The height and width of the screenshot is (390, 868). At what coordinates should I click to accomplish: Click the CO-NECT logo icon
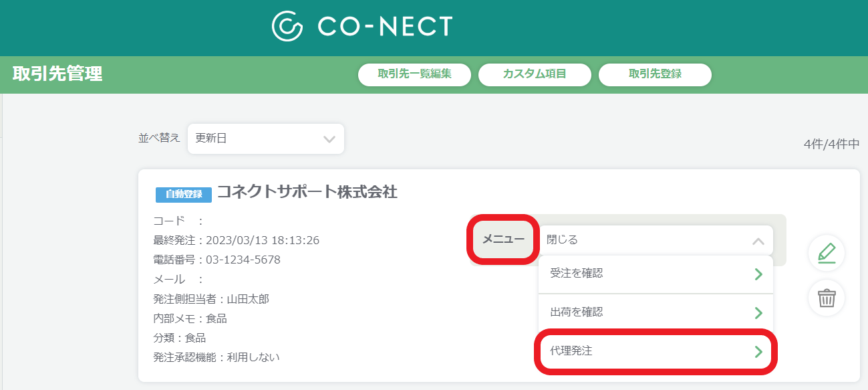pos(288,26)
